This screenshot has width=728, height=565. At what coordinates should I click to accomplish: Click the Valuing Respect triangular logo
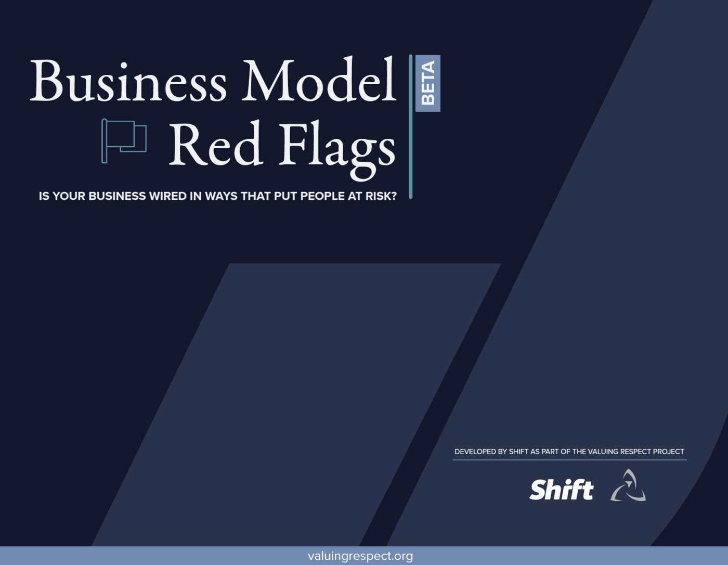coord(628,485)
